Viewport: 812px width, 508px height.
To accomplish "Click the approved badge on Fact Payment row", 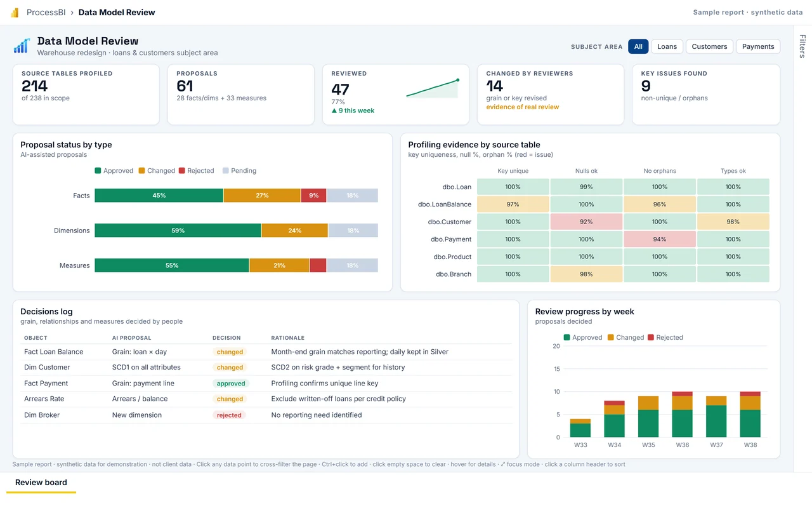I will coord(231,384).
